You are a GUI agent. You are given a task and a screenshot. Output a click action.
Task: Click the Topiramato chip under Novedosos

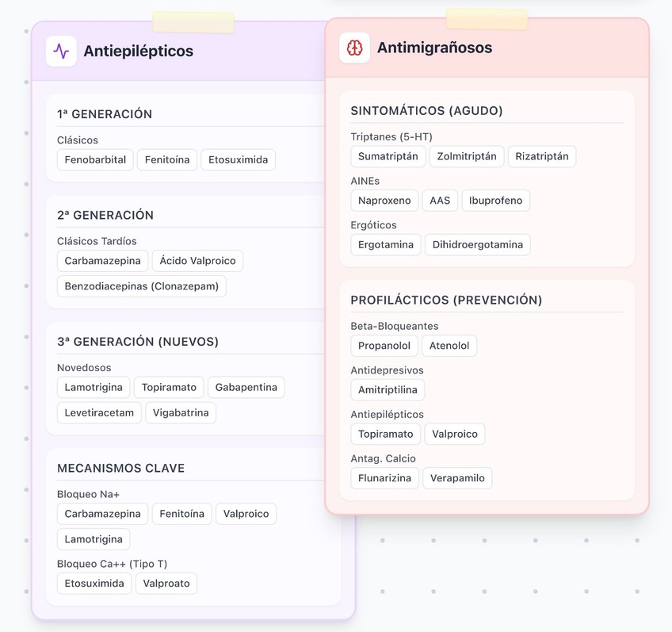(x=169, y=387)
